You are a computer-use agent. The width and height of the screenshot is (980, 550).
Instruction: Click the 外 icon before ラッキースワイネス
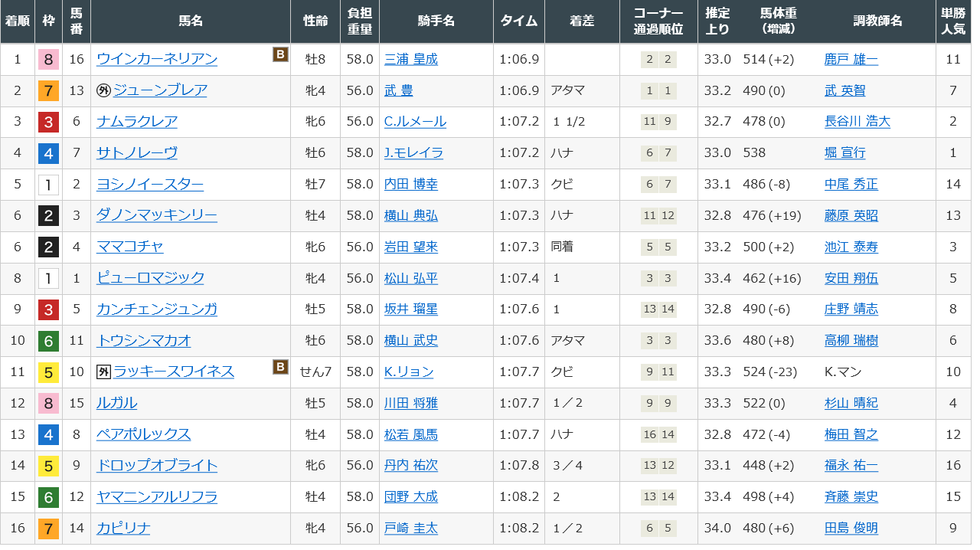pyautogui.click(x=103, y=372)
